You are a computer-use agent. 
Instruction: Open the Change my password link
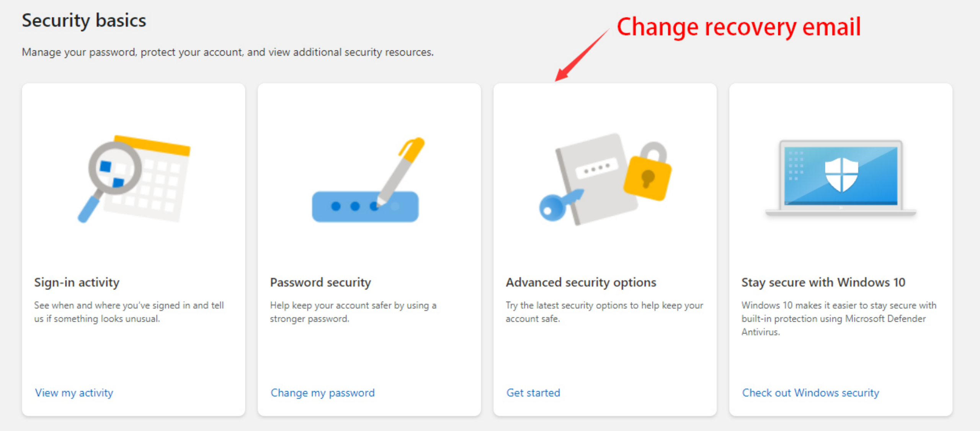click(x=322, y=393)
